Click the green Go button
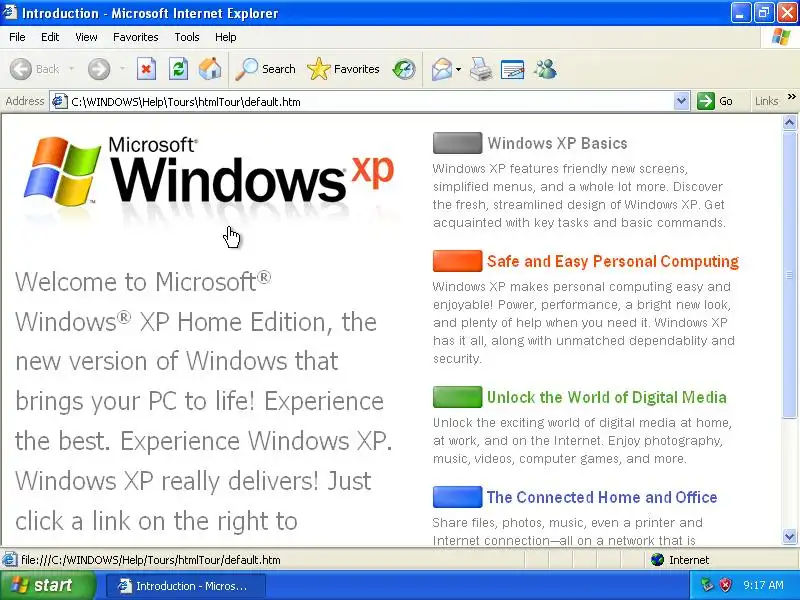800x600 pixels. [715, 101]
